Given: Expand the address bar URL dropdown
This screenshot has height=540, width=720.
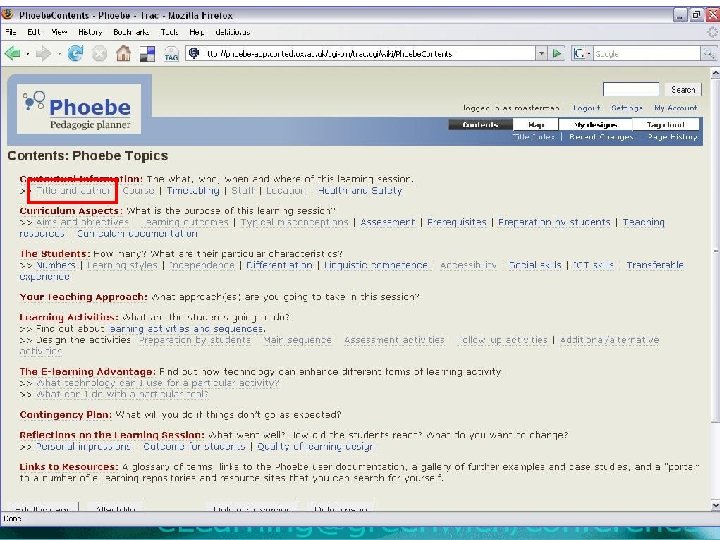Looking at the screenshot, I should (x=541, y=54).
